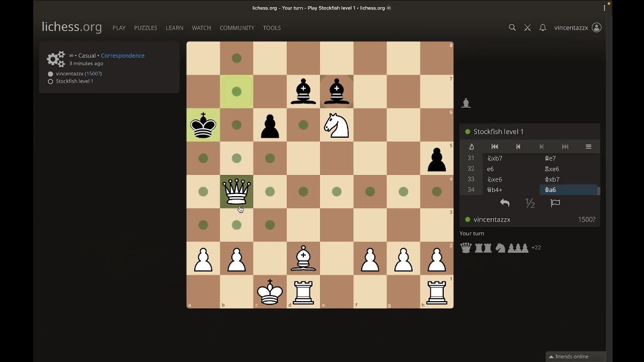Open the COMMUNITY menu

237,28
